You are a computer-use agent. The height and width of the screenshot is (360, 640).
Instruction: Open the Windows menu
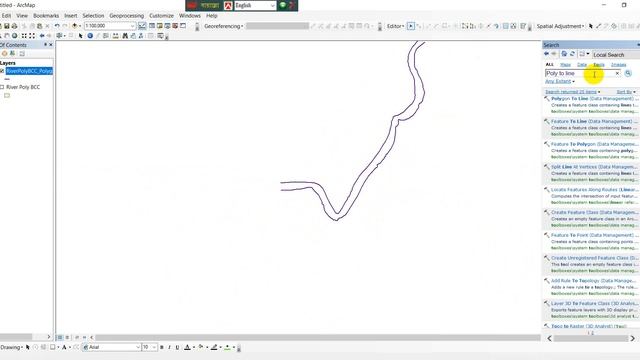(x=190, y=16)
